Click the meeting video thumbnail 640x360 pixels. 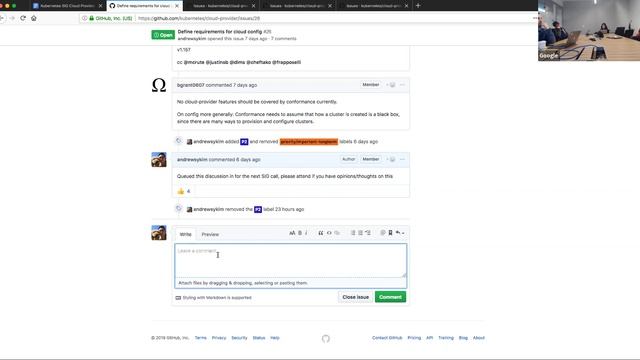[589, 31]
